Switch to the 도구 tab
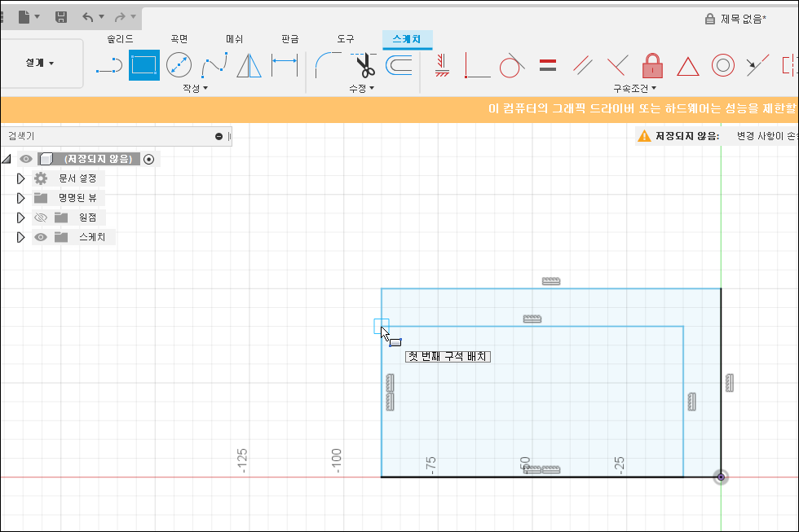The height and width of the screenshot is (532, 799). [x=345, y=38]
